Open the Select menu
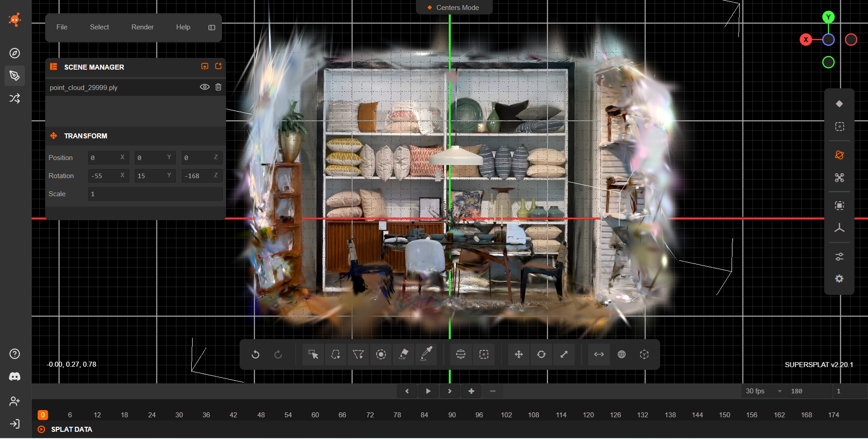 click(99, 27)
